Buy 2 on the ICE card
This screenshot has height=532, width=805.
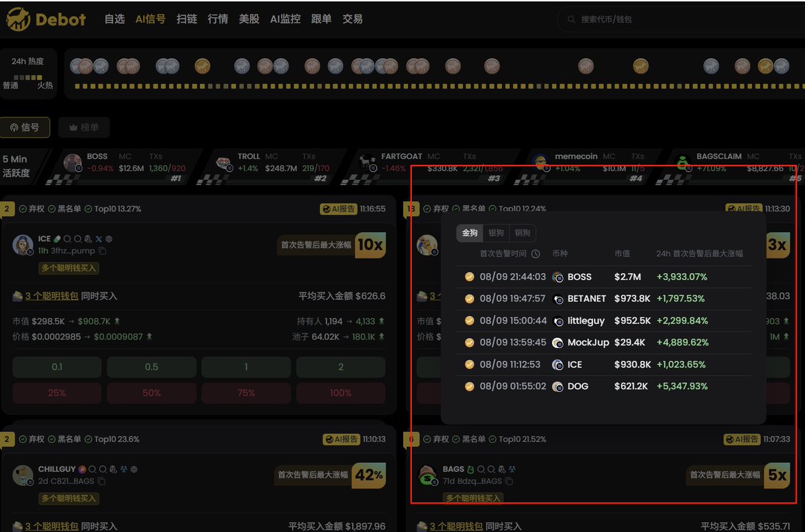(341, 367)
